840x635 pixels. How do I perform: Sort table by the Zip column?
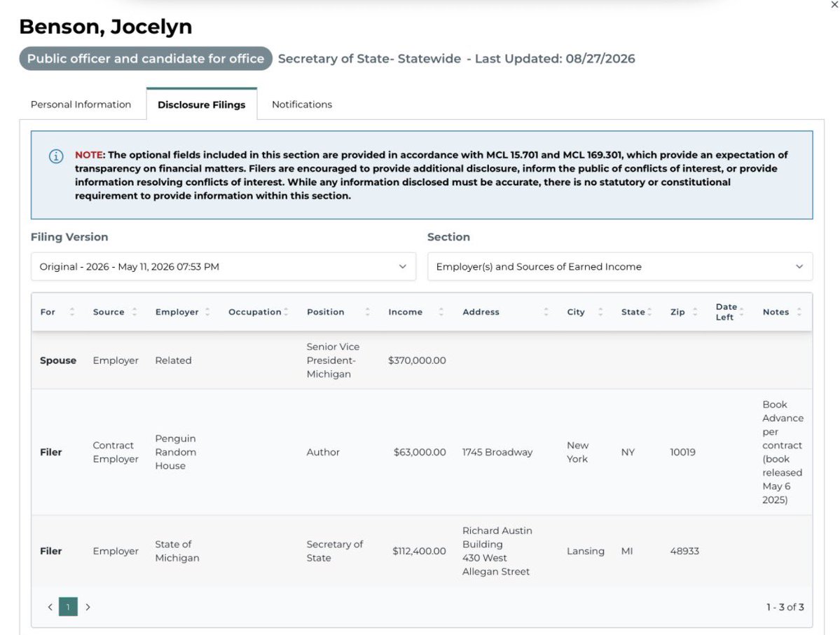coord(695,312)
